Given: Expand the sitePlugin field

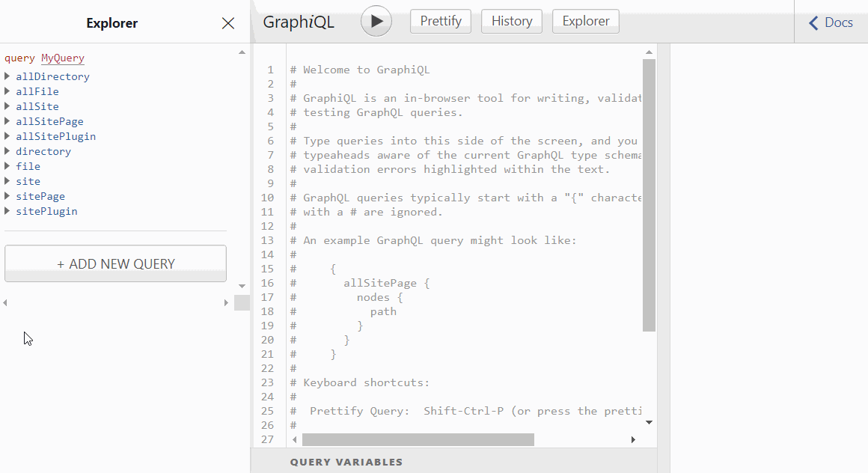Looking at the screenshot, I should [x=7, y=210].
